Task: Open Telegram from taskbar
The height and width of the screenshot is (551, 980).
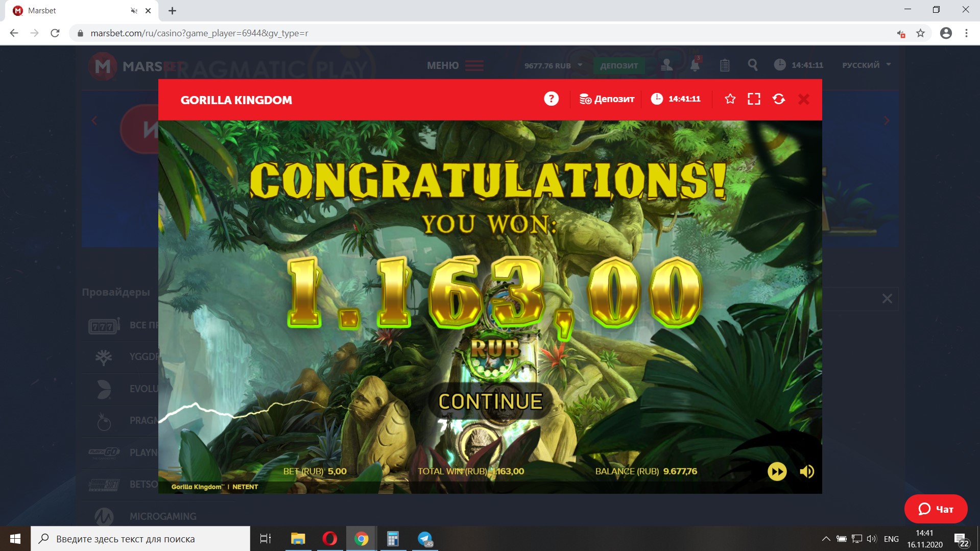Action: (425, 539)
